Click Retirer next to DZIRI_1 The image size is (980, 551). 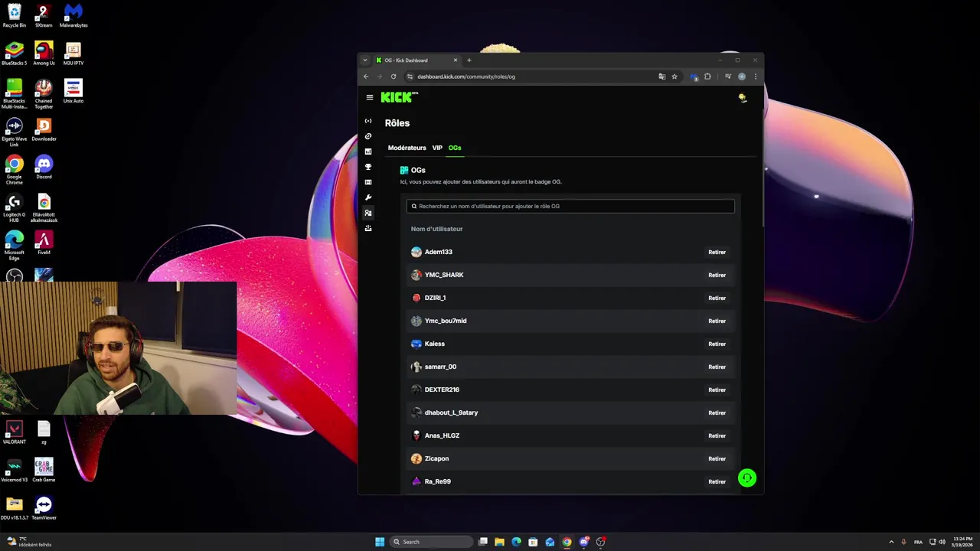[717, 298]
